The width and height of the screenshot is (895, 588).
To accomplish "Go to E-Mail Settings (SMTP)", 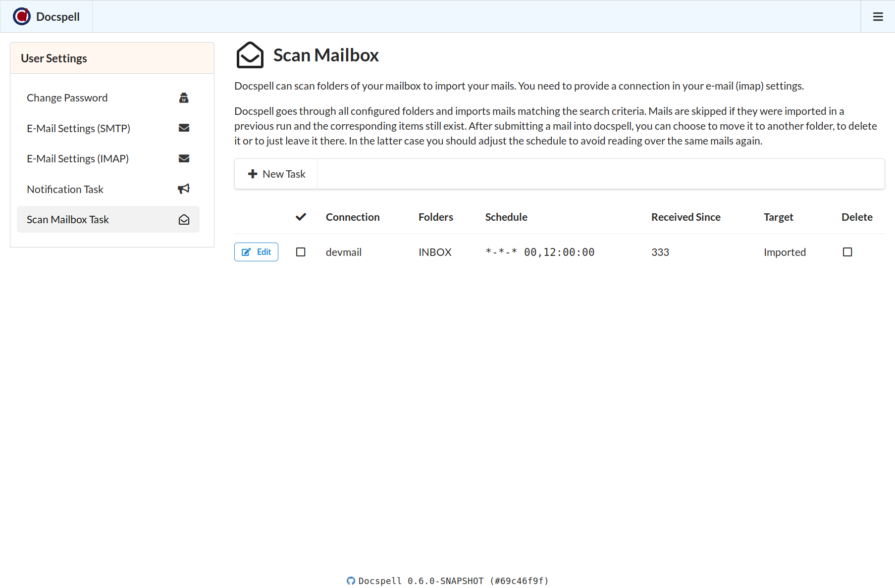I will [78, 128].
